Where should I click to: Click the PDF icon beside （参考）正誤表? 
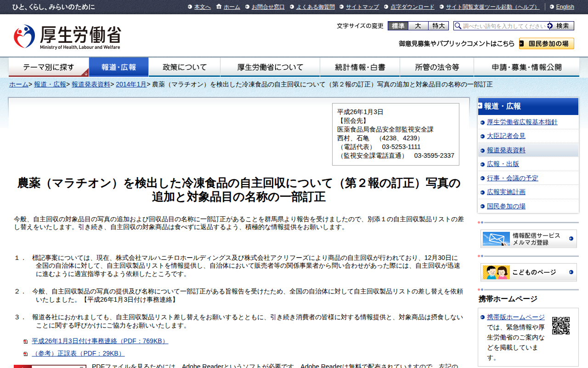(x=25, y=354)
